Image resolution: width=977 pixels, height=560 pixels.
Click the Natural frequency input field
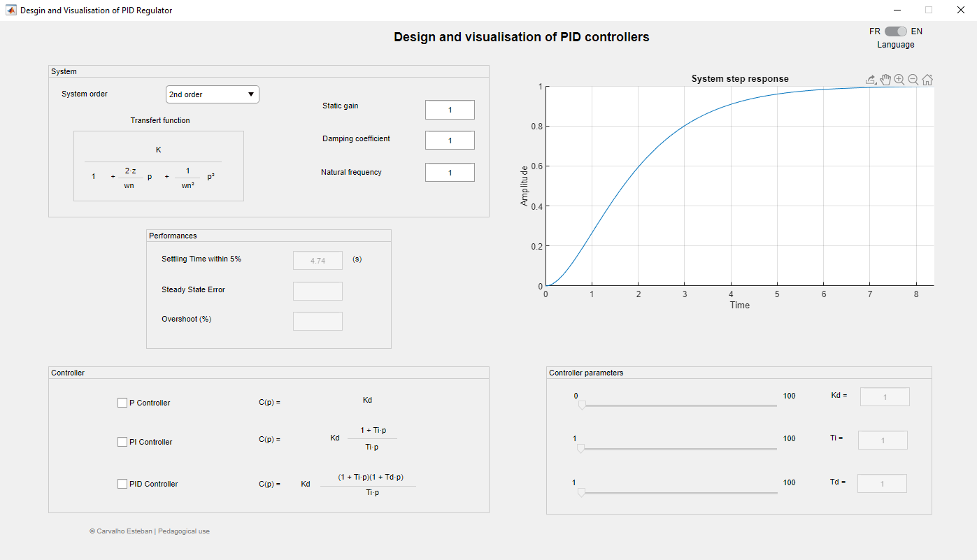coord(450,173)
